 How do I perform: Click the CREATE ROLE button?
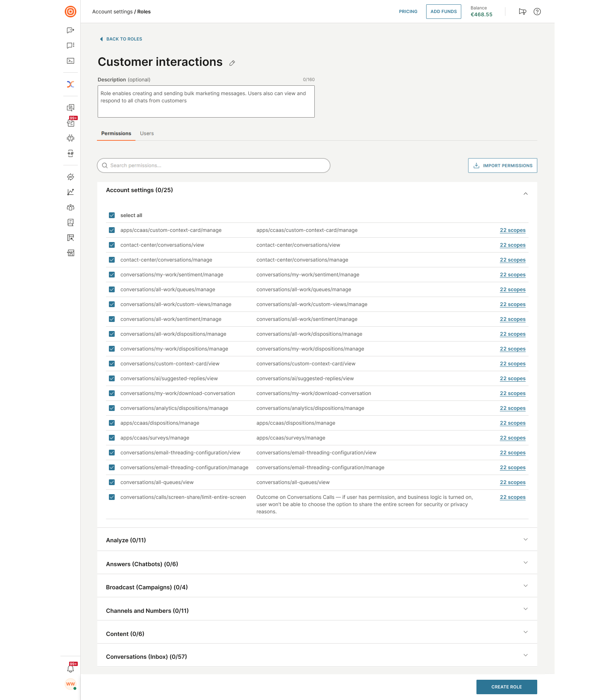tap(506, 687)
